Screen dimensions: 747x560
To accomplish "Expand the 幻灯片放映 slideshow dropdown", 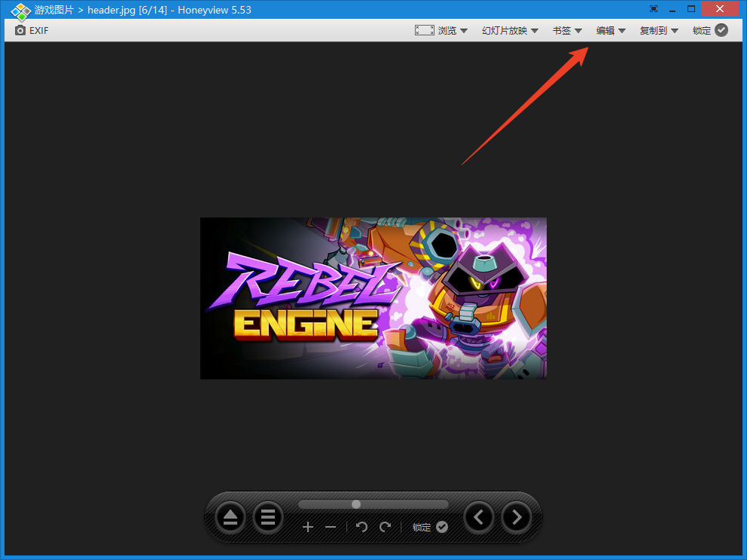I will pyautogui.click(x=510, y=31).
